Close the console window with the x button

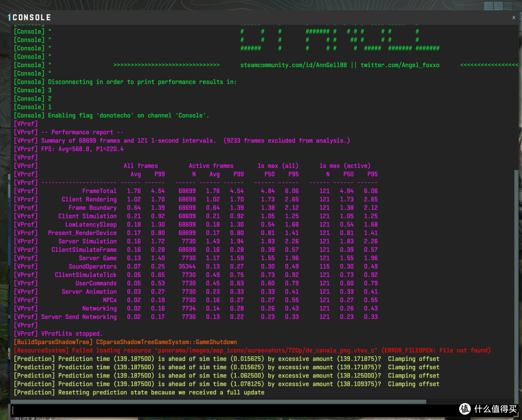click(x=514, y=17)
